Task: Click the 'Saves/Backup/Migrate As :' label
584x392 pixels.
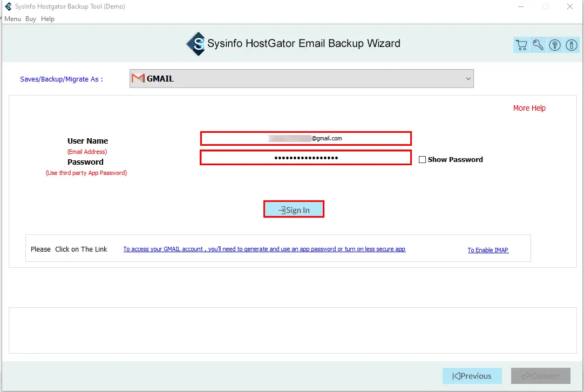Action: (x=62, y=79)
